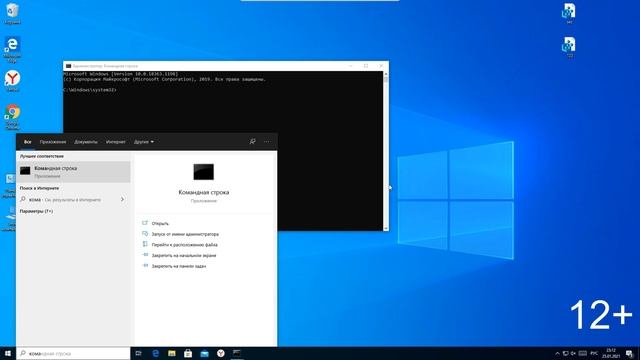Image resolution: width=640 pixels, height=360 pixels.
Task: Open search panel more options ellipsis
Action: click(267, 142)
